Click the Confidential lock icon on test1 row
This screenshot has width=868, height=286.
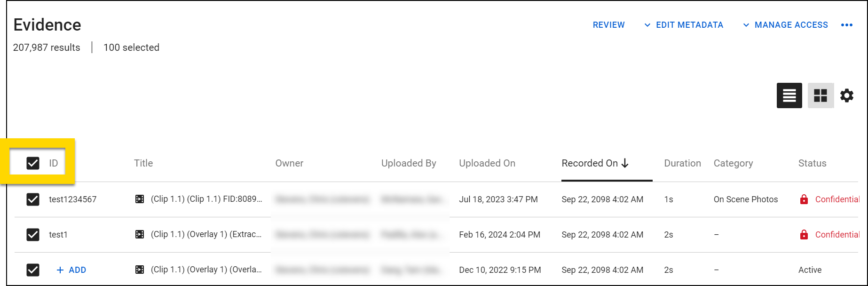tap(804, 234)
